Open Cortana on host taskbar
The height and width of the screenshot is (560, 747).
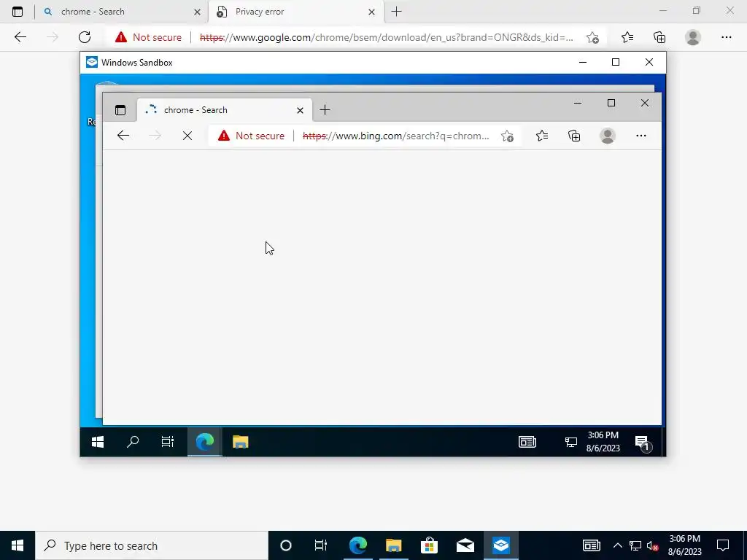click(286, 545)
